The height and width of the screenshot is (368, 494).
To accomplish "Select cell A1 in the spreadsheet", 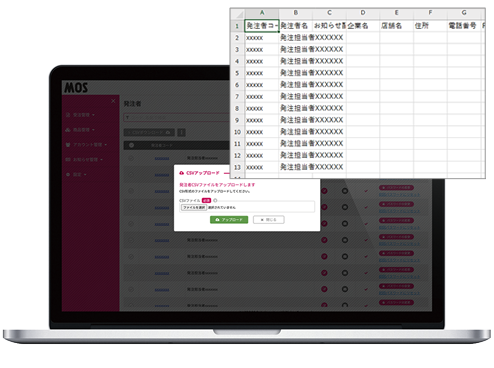I will click(262, 26).
